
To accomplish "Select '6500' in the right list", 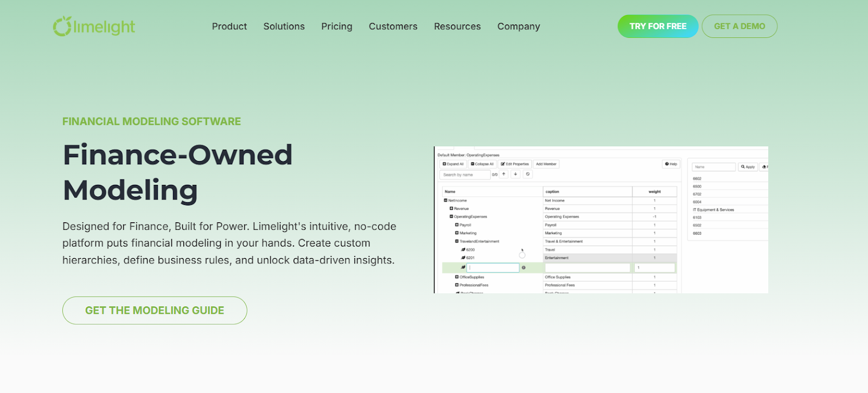I will tap(697, 186).
